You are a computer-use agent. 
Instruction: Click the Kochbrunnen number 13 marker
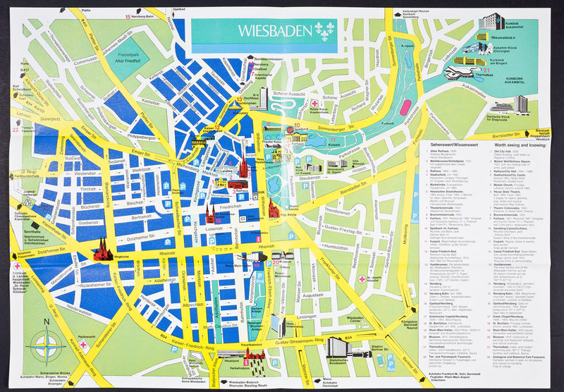(240, 99)
